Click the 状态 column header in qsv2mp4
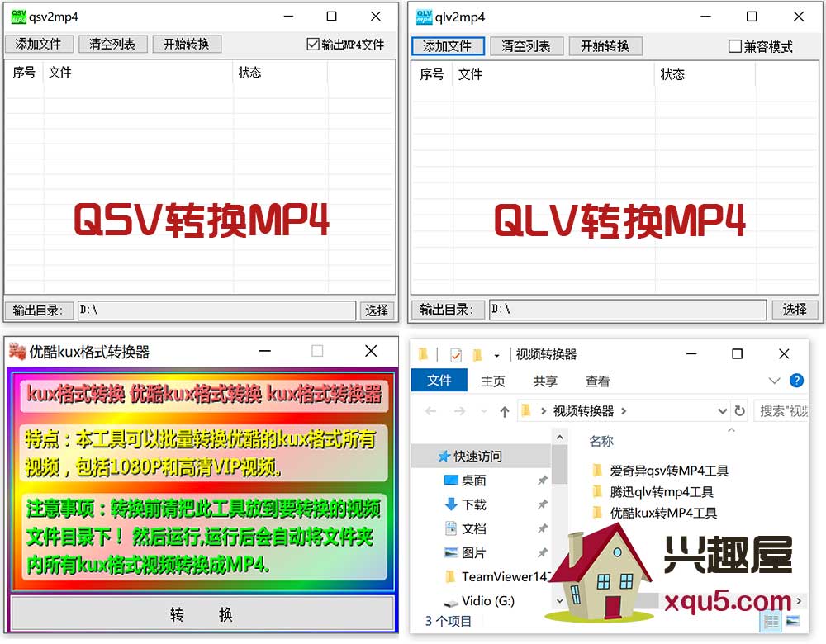Screen dimensions: 826x644 (280, 72)
